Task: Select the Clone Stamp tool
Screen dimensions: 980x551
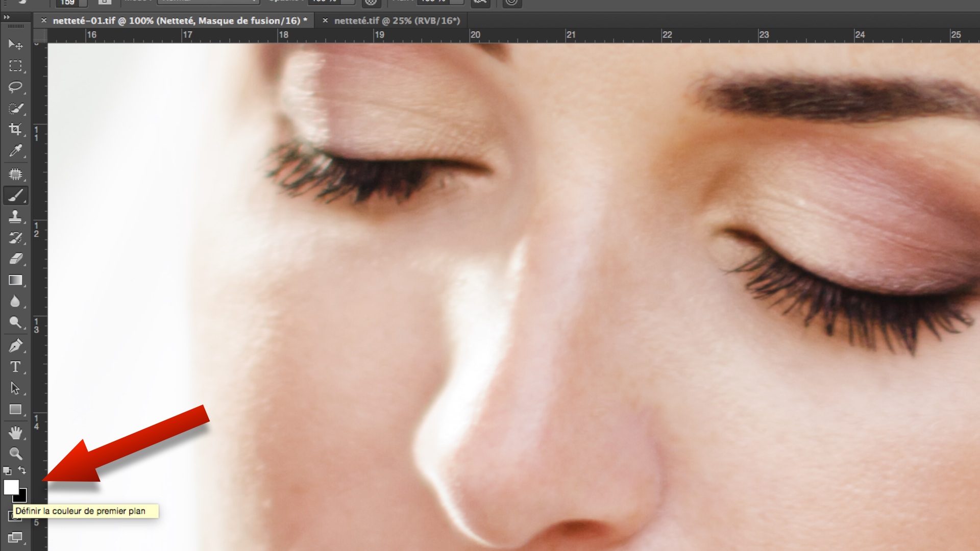Action: tap(15, 217)
